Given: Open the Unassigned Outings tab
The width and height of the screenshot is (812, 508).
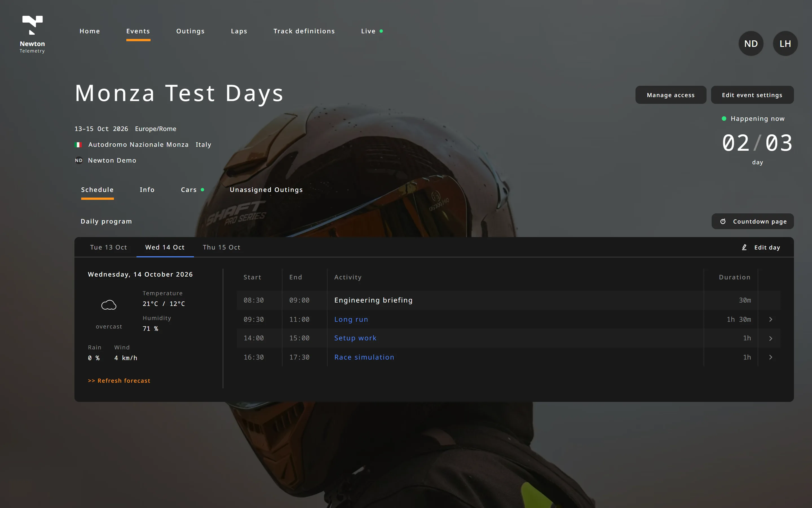Looking at the screenshot, I should coord(266,190).
